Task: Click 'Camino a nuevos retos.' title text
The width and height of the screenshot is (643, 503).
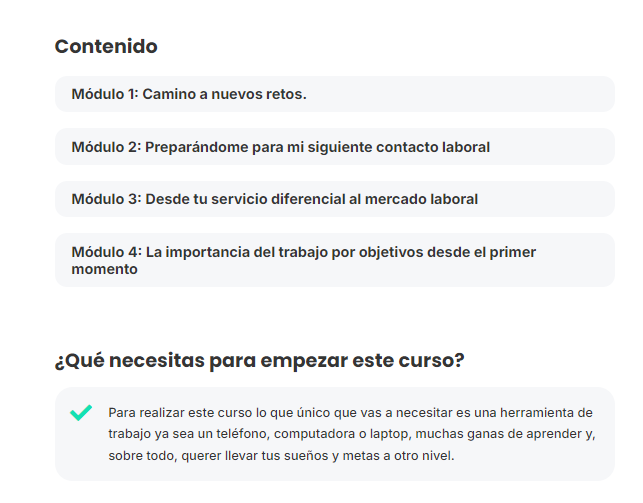Action: tap(224, 94)
